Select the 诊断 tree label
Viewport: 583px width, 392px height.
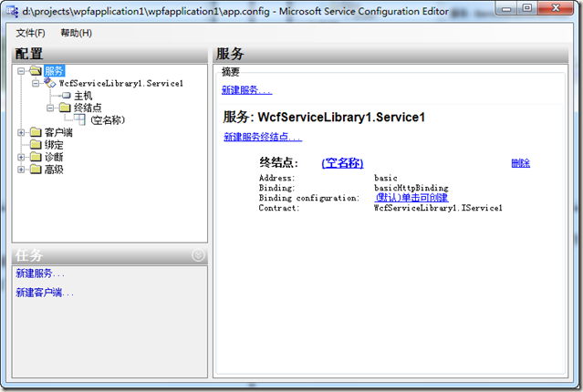[x=54, y=157]
